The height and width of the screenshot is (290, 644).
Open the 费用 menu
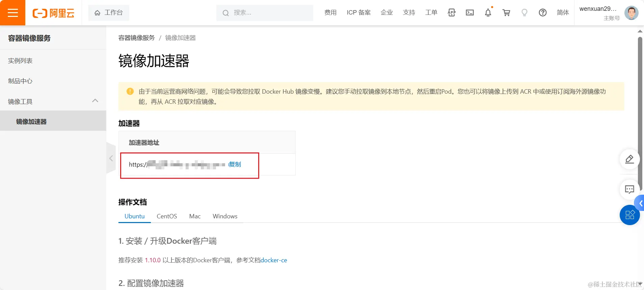point(330,13)
